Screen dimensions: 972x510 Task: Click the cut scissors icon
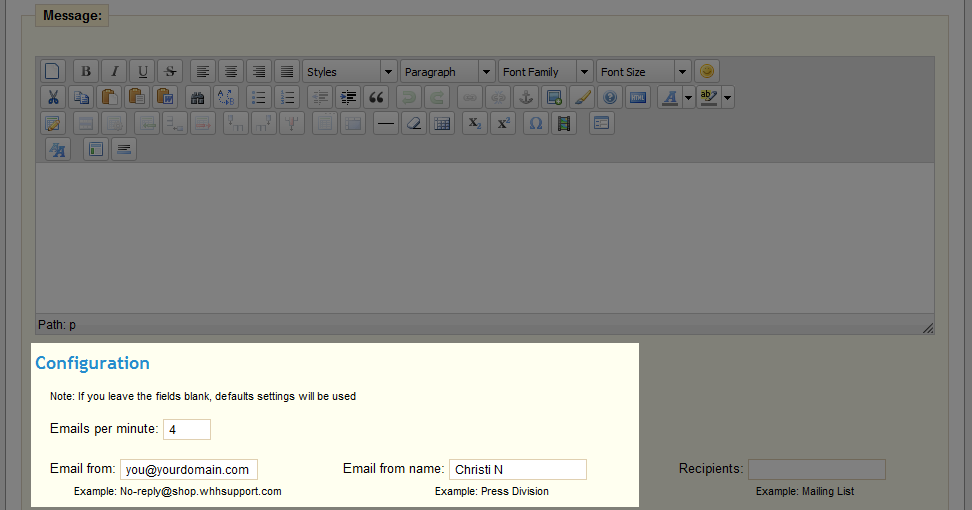click(x=53, y=97)
